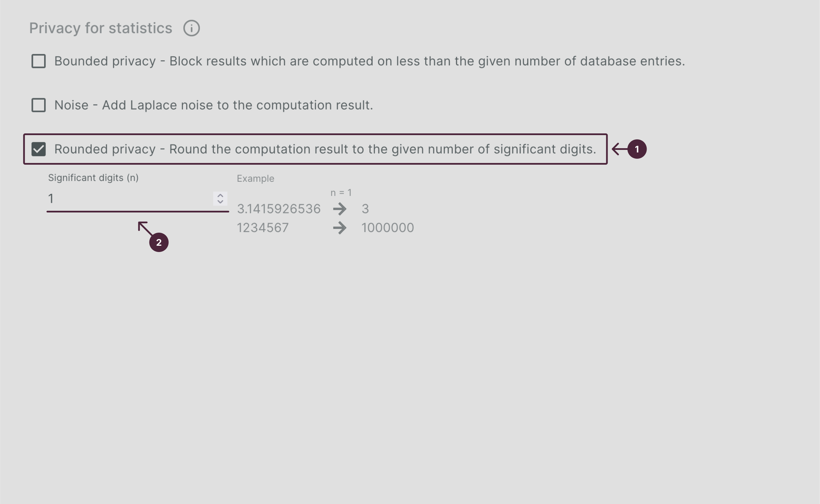
Task: Click the arrow icon next to 1234567
Action: coord(340,228)
